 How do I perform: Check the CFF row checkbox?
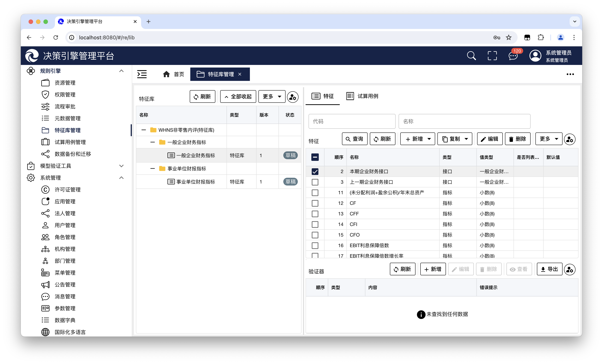click(315, 214)
